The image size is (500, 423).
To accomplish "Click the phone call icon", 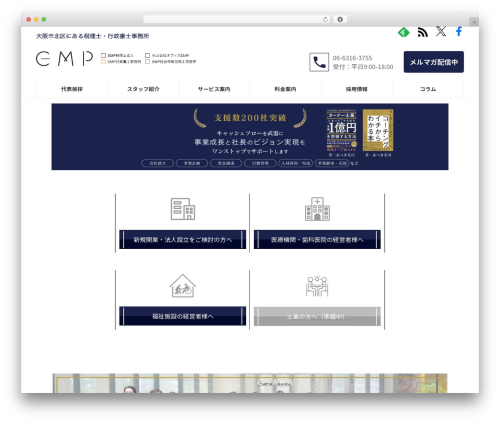I will point(319,62).
